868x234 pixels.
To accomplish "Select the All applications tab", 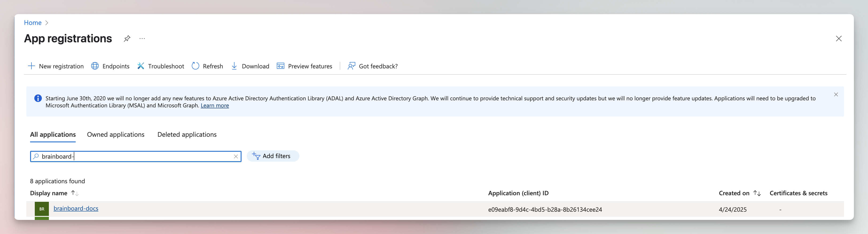I will [53, 135].
